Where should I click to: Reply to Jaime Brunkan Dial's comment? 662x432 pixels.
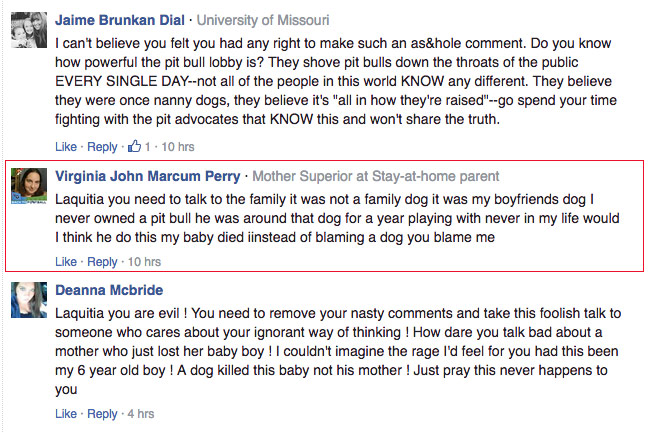pyautogui.click(x=102, y=147)
